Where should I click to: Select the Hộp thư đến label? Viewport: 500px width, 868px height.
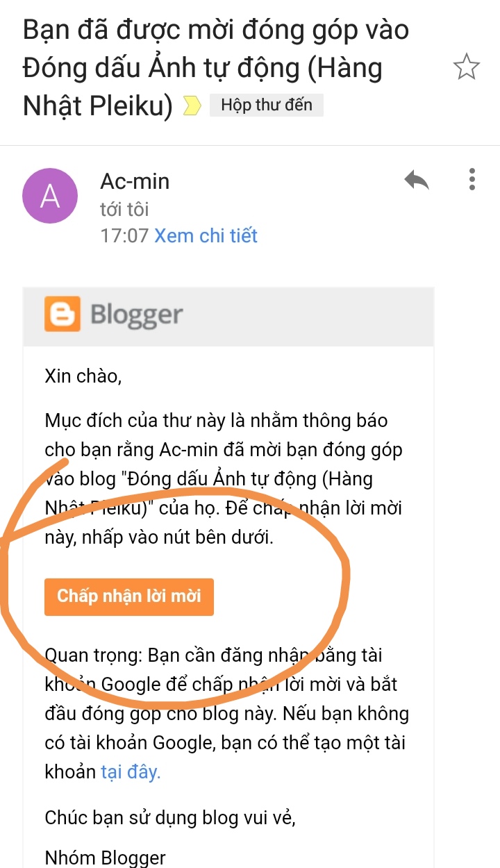point(267,106)
